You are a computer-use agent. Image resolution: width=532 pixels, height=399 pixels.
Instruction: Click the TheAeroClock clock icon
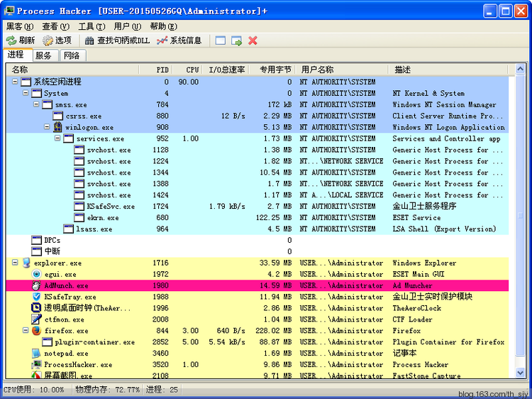pos(36,308)
